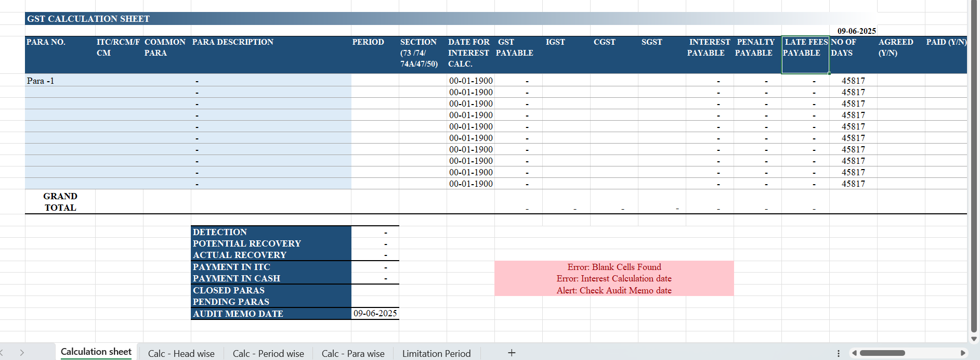Screen dimensions: 980x360
Task: Click the vertical scrollbar's down arrow
Action: pyautogui.click(x=974, y=339)
